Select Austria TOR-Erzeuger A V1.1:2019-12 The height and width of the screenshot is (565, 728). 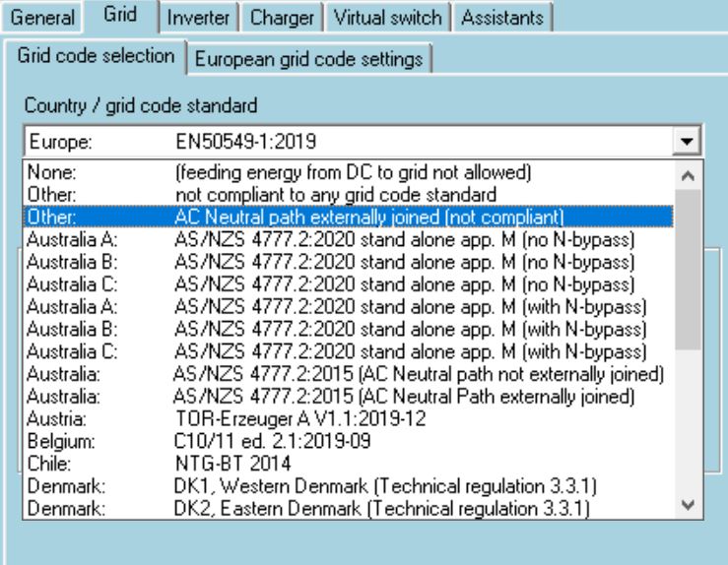click(x=348, y=419)
